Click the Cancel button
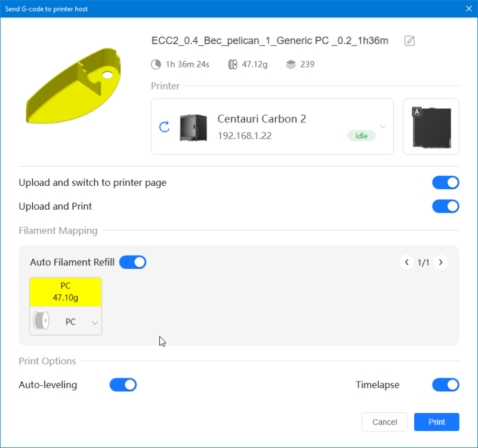 coord(384,422)
